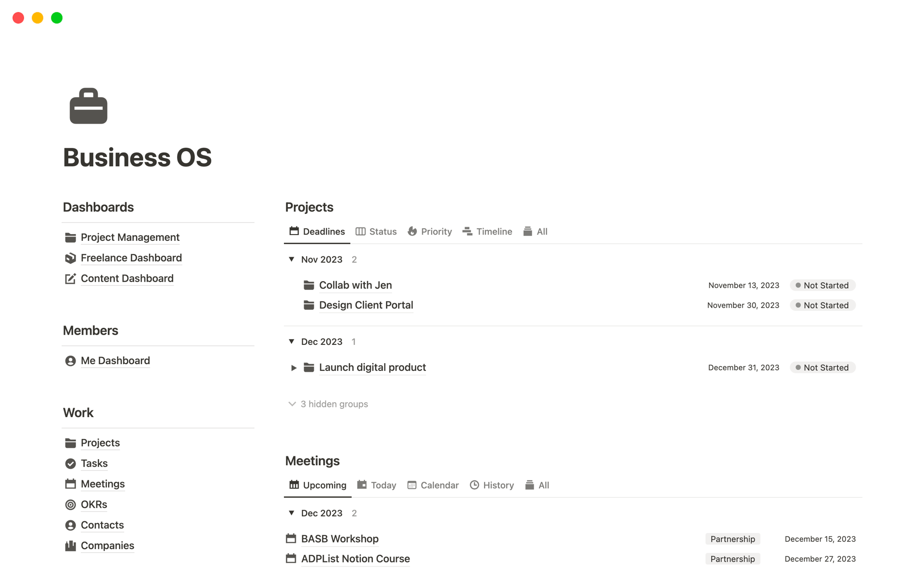The height and width of the screenshot is (578, 924).
Task: Click Not Started status of Collab with Jen
Action: pyautogui.click(x=822, y=286)
